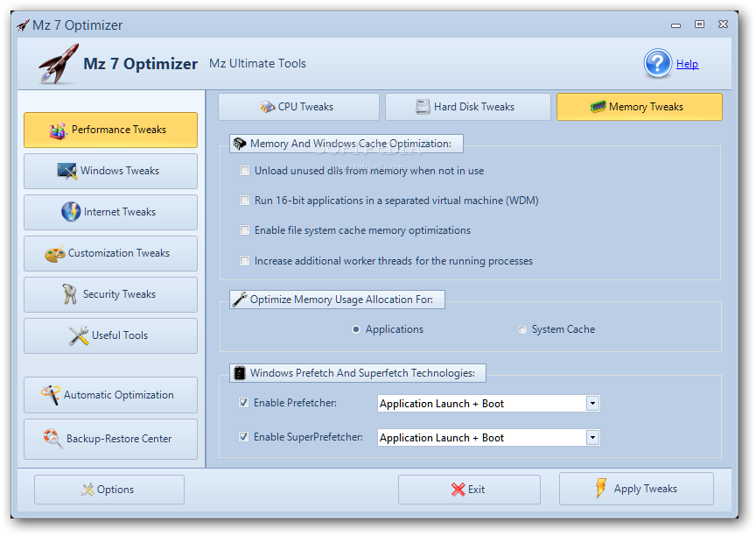
Task: Click the rocket logo beside Mz 7 Optimizer
Action: click(x=59, y=64)
